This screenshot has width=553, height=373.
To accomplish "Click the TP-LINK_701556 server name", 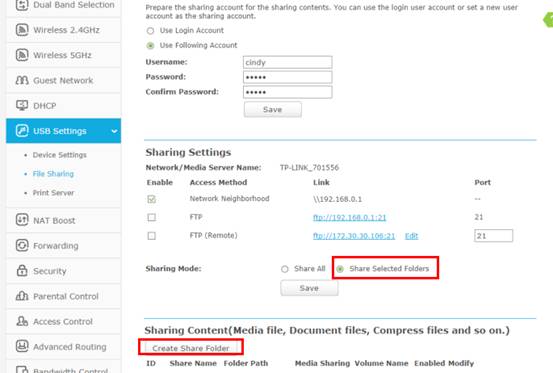I will [x=309, y=167].
